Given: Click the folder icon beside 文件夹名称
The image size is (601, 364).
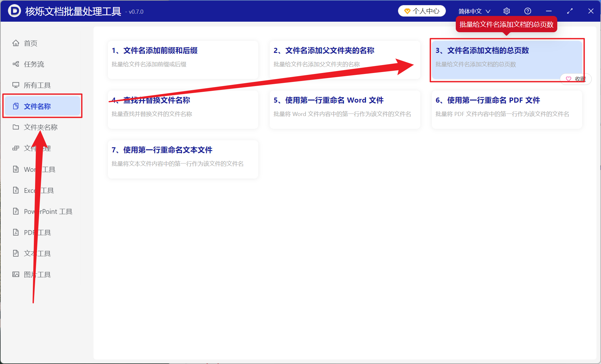Looking at the screenshot, I should 16,127.
